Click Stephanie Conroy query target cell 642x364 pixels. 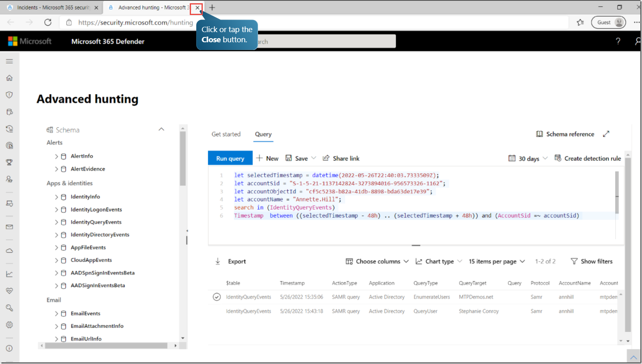click(479, 311)
